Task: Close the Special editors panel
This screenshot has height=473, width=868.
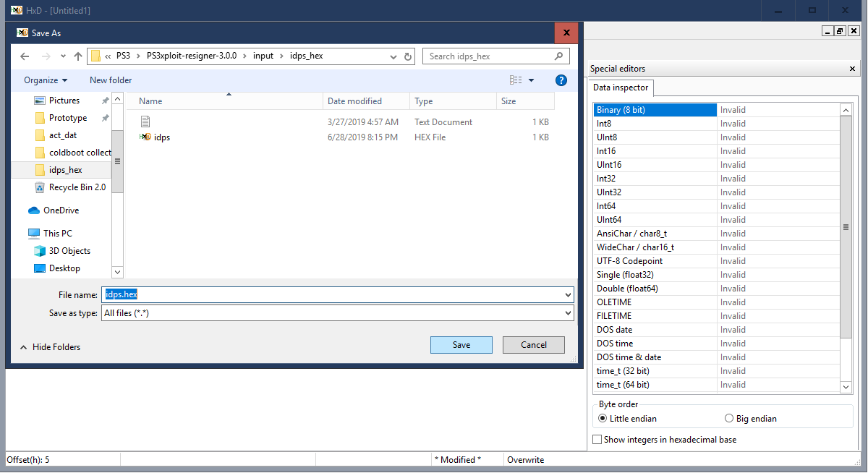Action: click(x=852, y=69)
